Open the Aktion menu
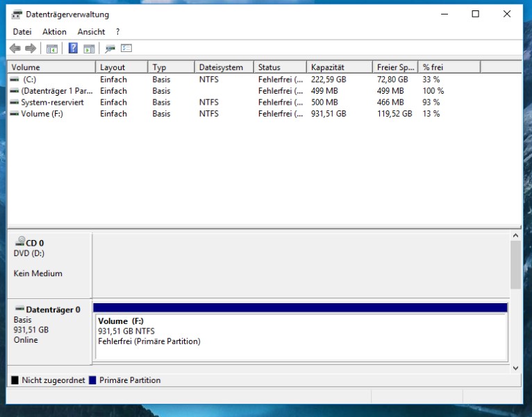The image size is (532, 417). [54, 32]
